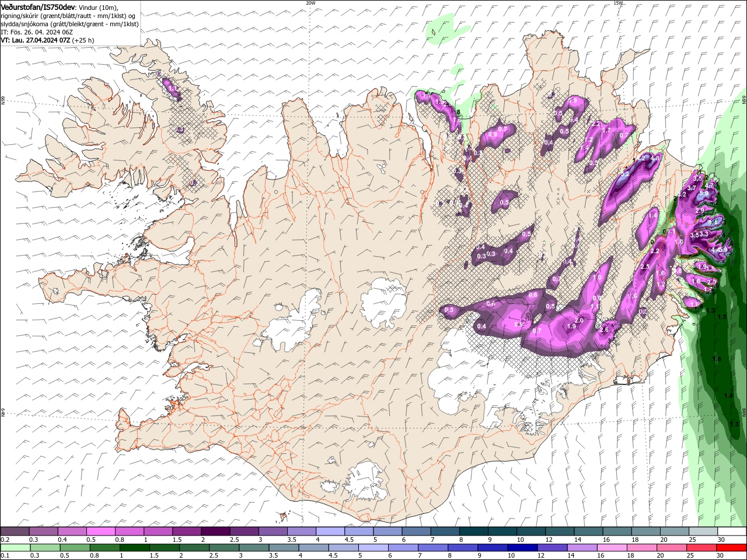Pick the light pink lower-row swatch starting at 16
This screenshot has width=747, height=560.
612,548
